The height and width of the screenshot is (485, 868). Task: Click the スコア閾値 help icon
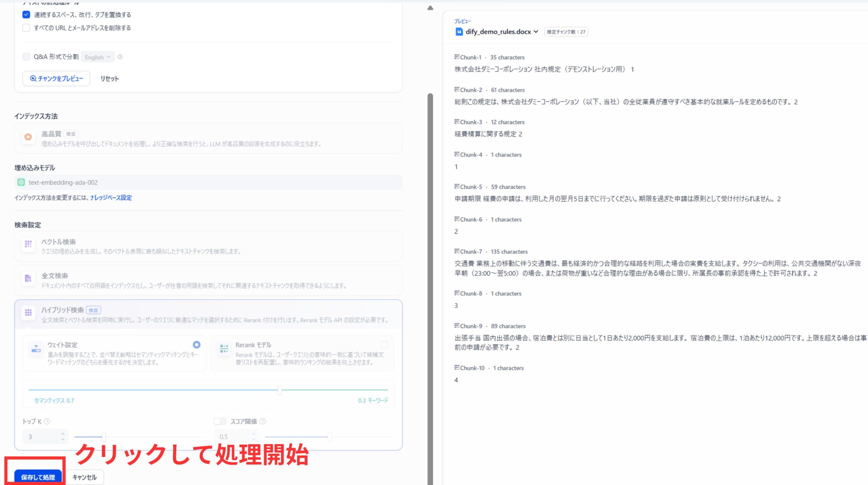[x=263, y=421]
